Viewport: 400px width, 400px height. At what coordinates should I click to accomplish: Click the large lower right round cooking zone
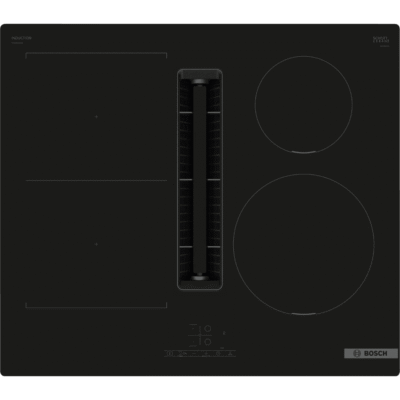click(304, 244)
